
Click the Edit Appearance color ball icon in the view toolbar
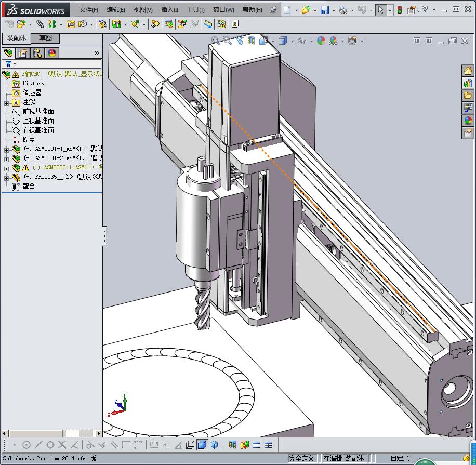coord(321,41)
